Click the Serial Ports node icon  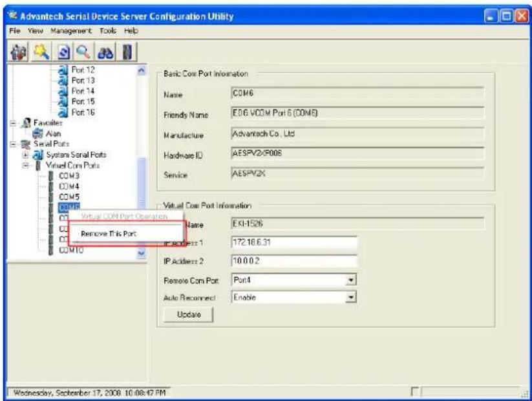[26, 144]
